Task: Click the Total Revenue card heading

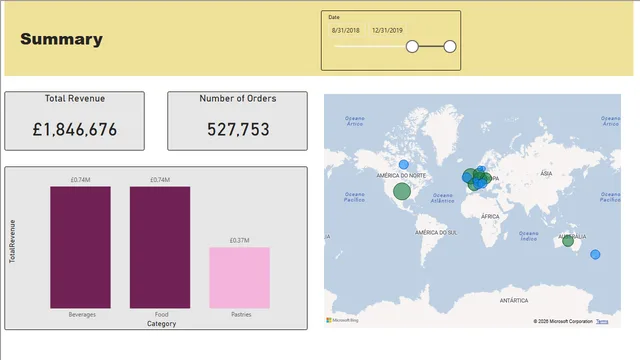Action: tap(75, 98)
